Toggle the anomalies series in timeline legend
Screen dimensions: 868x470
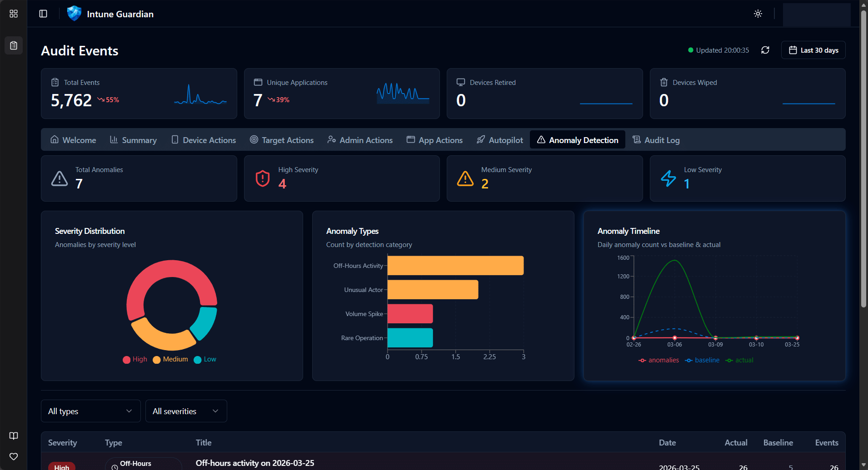(658, 360)
